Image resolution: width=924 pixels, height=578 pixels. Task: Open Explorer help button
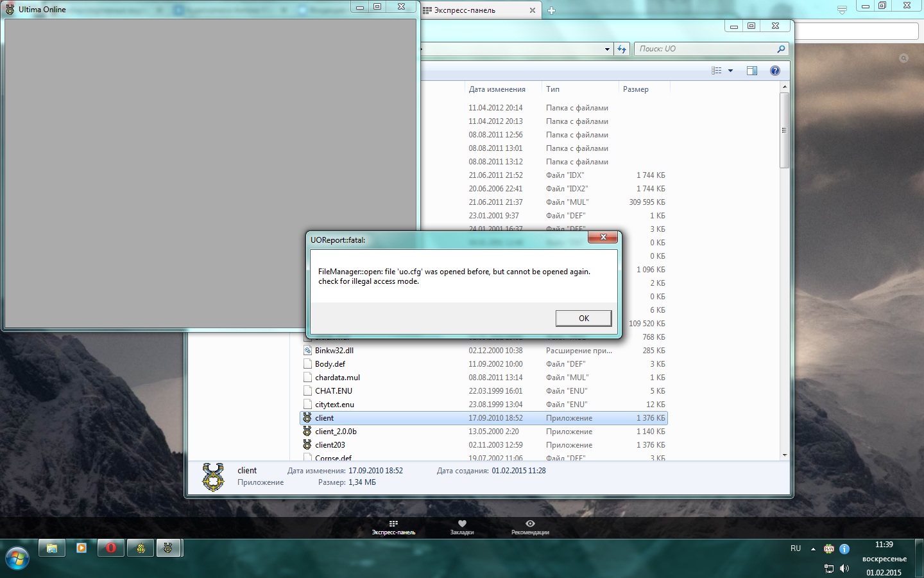pos(775,71)
